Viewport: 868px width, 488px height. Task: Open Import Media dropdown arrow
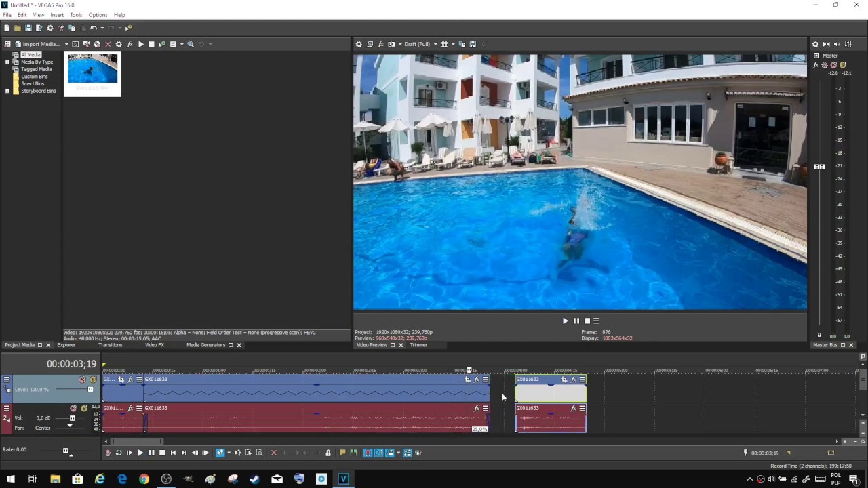click(x=66, y=44)
